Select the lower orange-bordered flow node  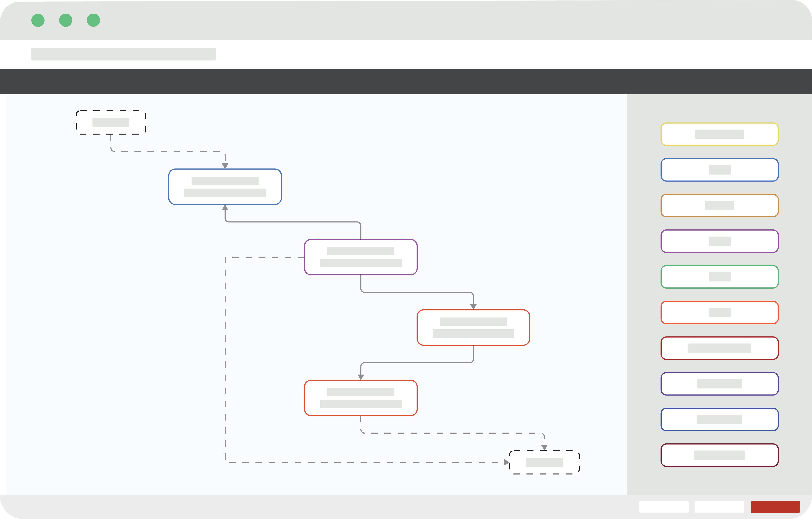coord(361,398)
